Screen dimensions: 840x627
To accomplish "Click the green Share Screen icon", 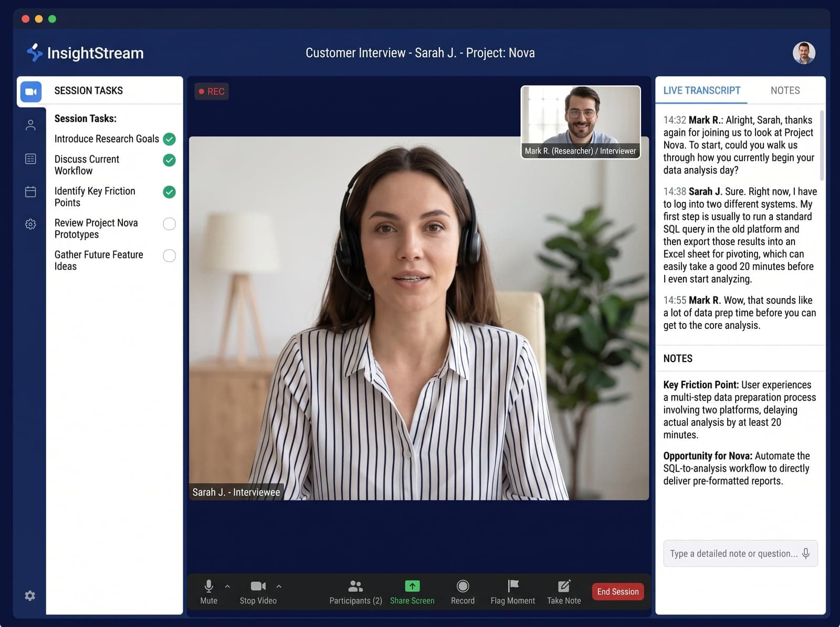I will (412, 586).
